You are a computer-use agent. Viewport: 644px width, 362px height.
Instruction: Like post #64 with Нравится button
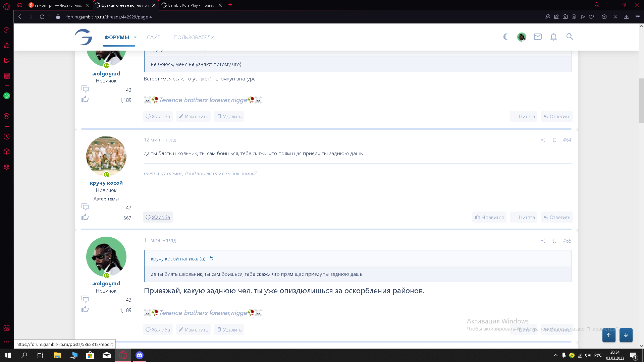[x=489, y=217]
